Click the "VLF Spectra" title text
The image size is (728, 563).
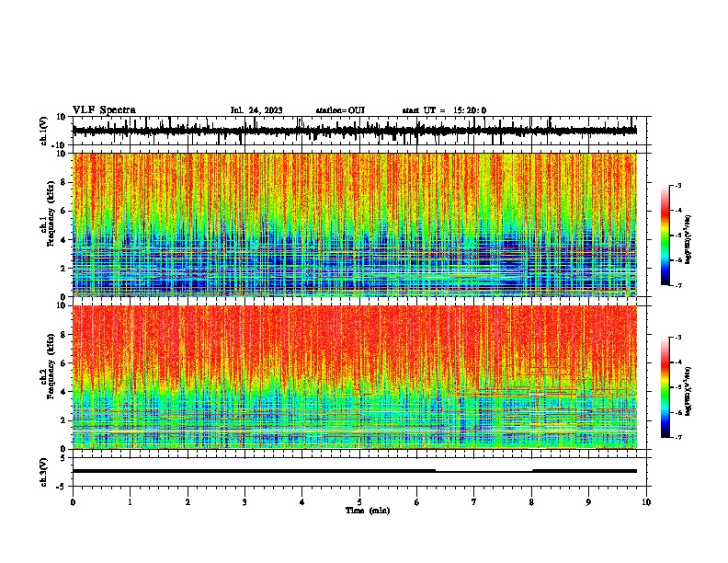(104, 110)
